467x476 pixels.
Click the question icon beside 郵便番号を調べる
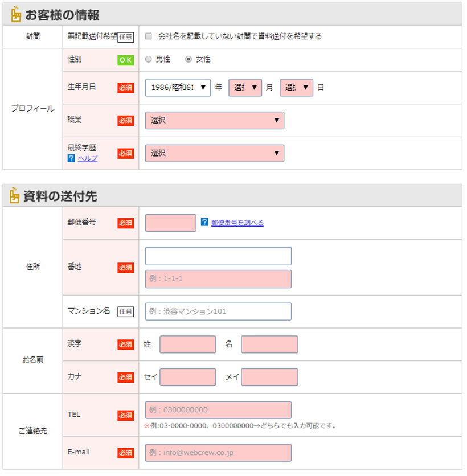click(205, 223)
